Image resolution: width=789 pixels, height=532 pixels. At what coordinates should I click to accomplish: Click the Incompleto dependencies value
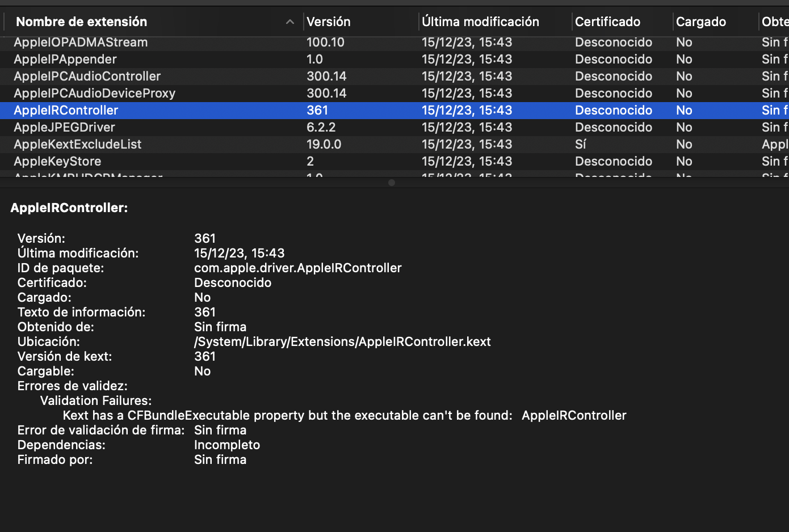click(x=227, y=445)
